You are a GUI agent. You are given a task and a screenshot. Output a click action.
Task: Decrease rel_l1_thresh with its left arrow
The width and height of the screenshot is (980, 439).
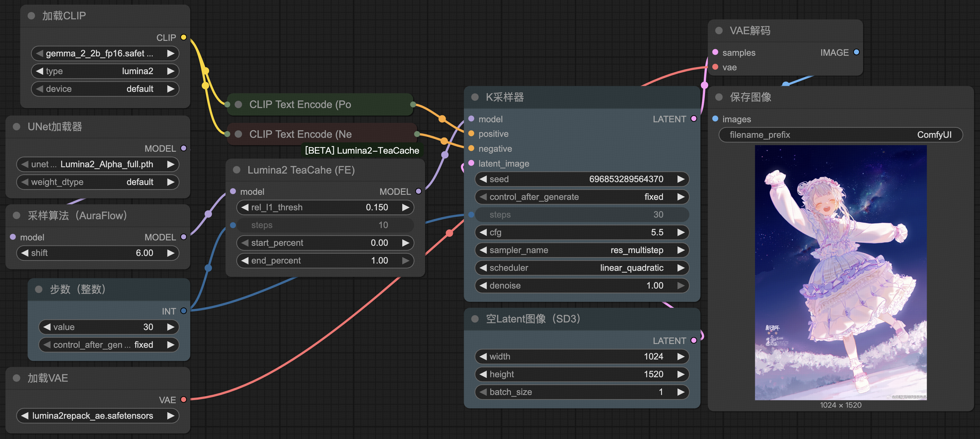(245, 207)
